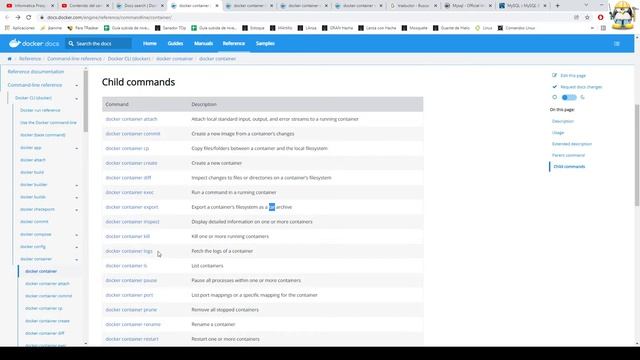
Task: Open the Guides nav item
Action: [175, 43]
